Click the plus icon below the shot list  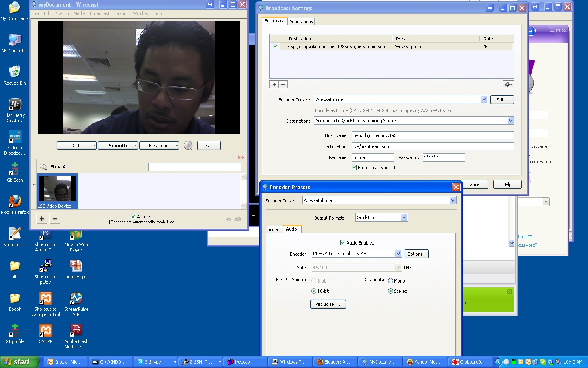(42, 219)
